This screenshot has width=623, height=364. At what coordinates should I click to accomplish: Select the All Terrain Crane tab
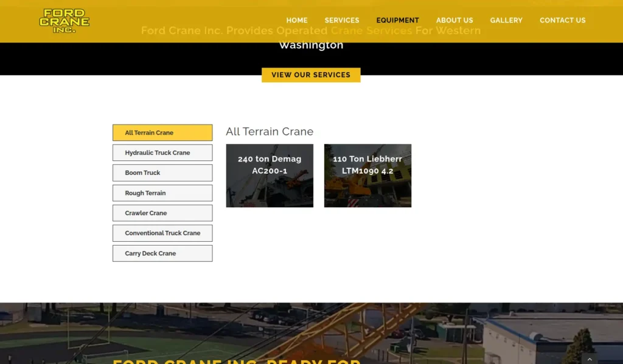pyautogui.click(x=162, y=132)
